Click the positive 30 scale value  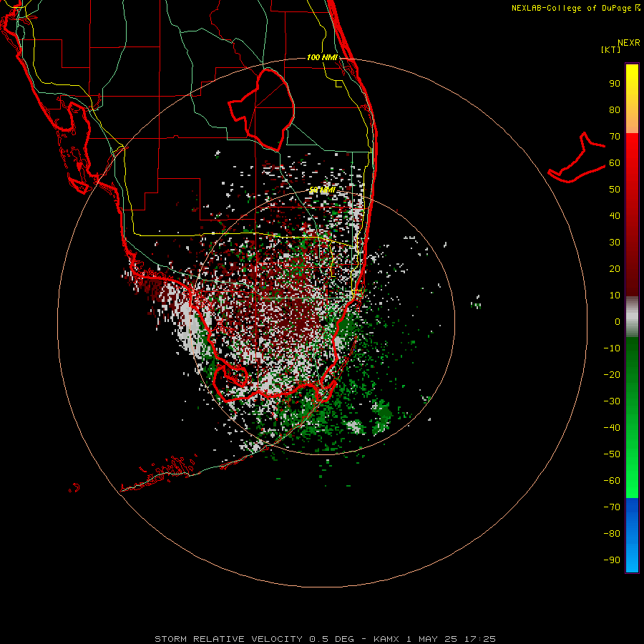(615, 243)
